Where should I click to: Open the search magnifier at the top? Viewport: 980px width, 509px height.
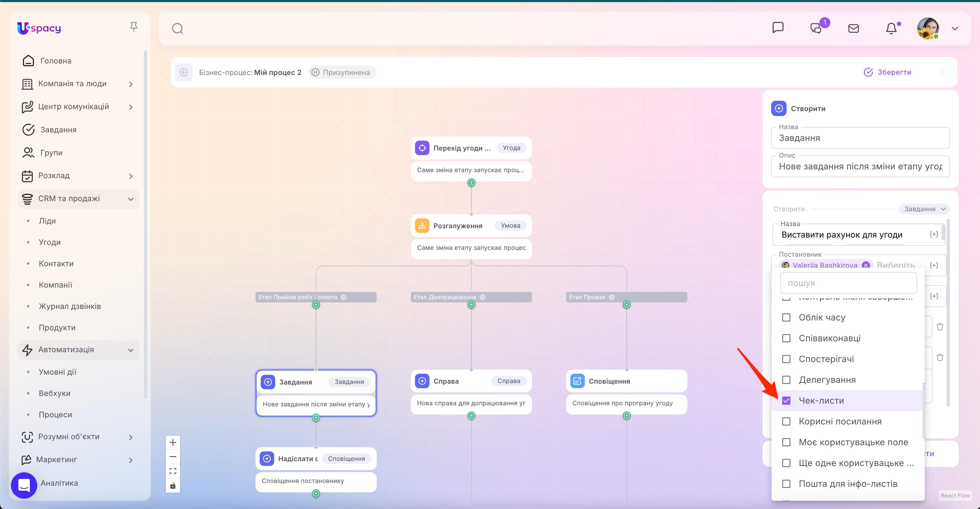(x=177, y=28)
